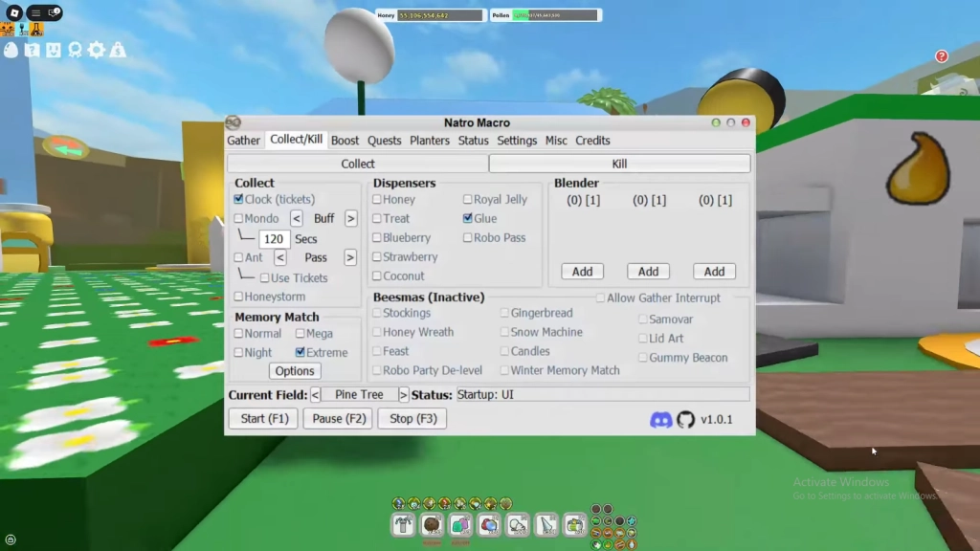Click the badge face icon in sidebar
980x551 pixels.
[55, 50]
